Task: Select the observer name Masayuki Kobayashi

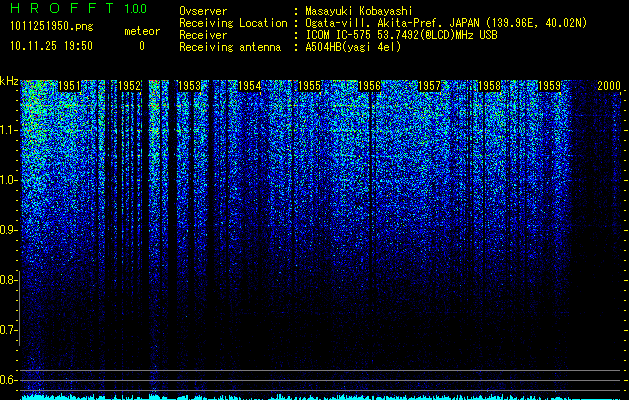Action: tap(359, 11)
